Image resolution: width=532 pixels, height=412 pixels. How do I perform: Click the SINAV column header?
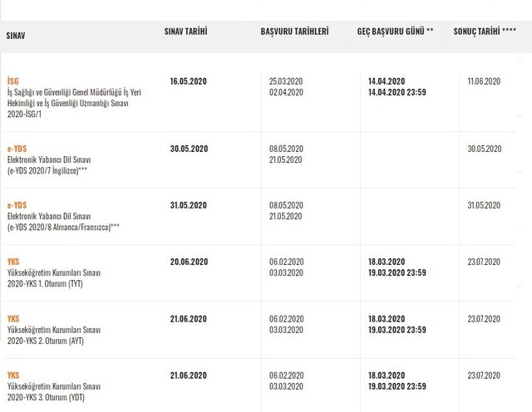(15, 37)
